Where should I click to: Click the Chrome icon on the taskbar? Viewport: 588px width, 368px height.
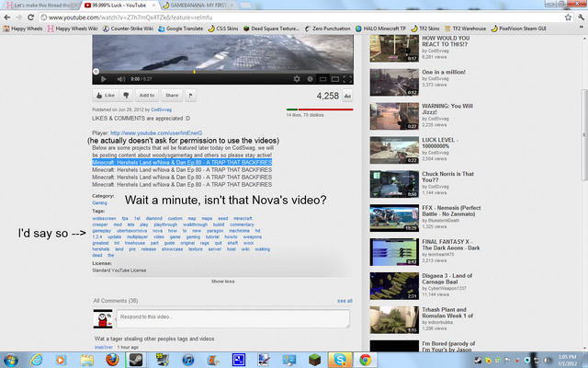click(365, 360)
